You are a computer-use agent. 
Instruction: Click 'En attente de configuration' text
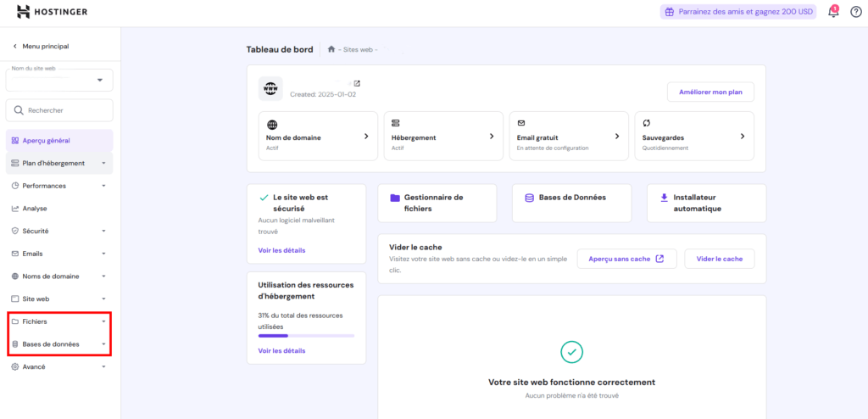pyautogui.click(x=553, y=148)
